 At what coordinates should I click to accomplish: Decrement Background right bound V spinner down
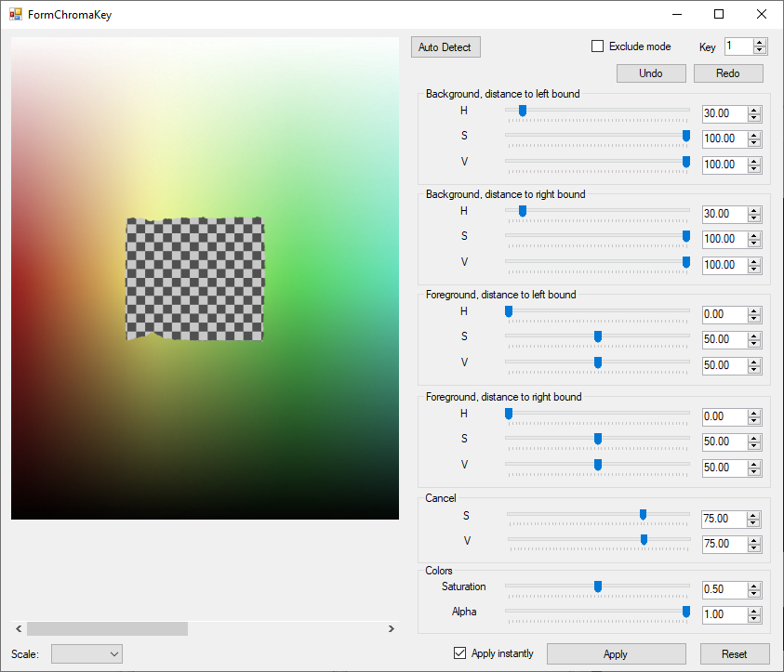754,270
